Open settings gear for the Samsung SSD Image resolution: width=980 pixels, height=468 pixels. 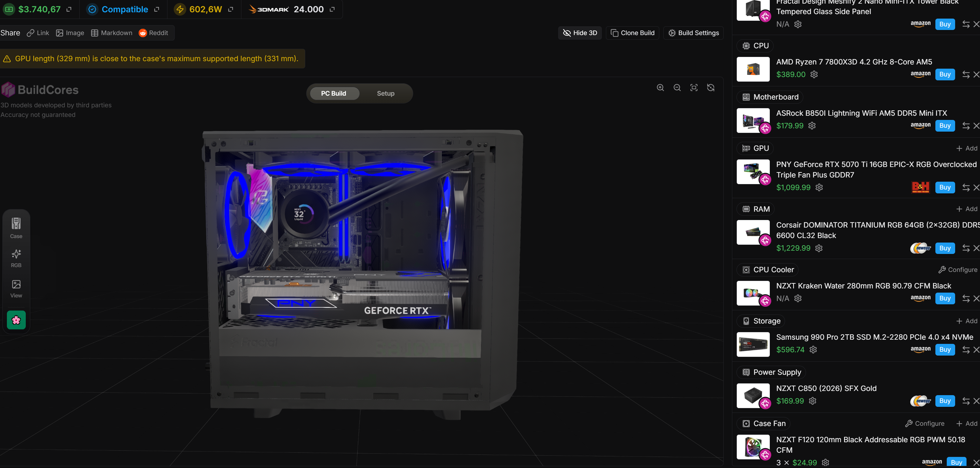coord(813,350)
